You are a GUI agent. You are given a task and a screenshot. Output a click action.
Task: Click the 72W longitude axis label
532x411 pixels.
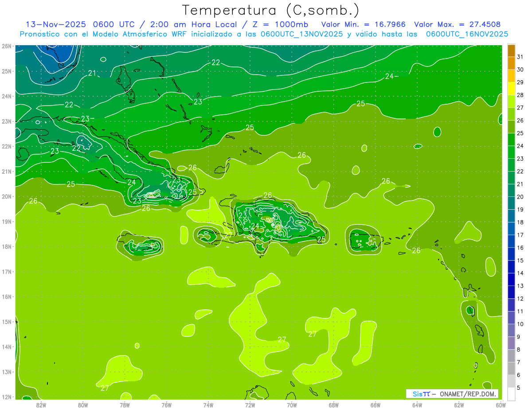[250, 405]
